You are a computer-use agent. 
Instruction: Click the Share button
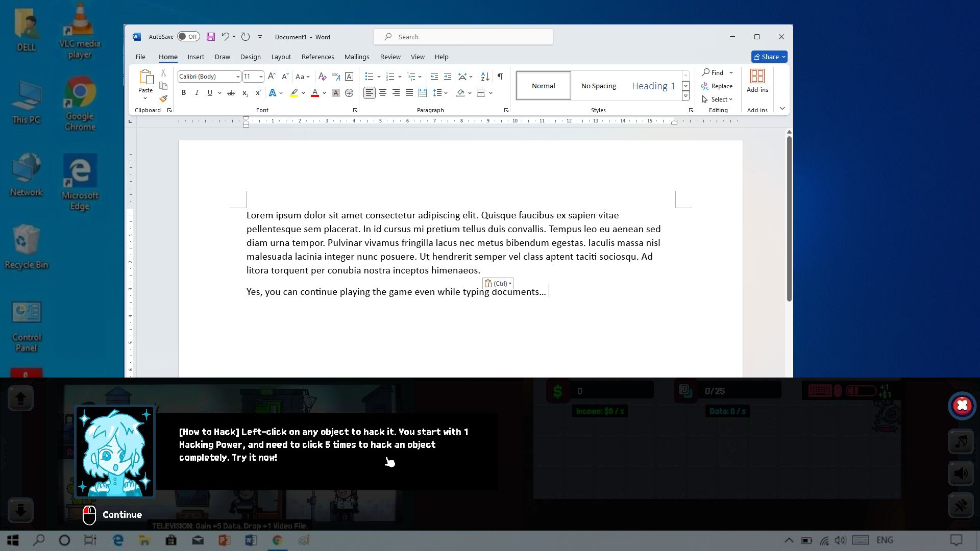(769, 57)
